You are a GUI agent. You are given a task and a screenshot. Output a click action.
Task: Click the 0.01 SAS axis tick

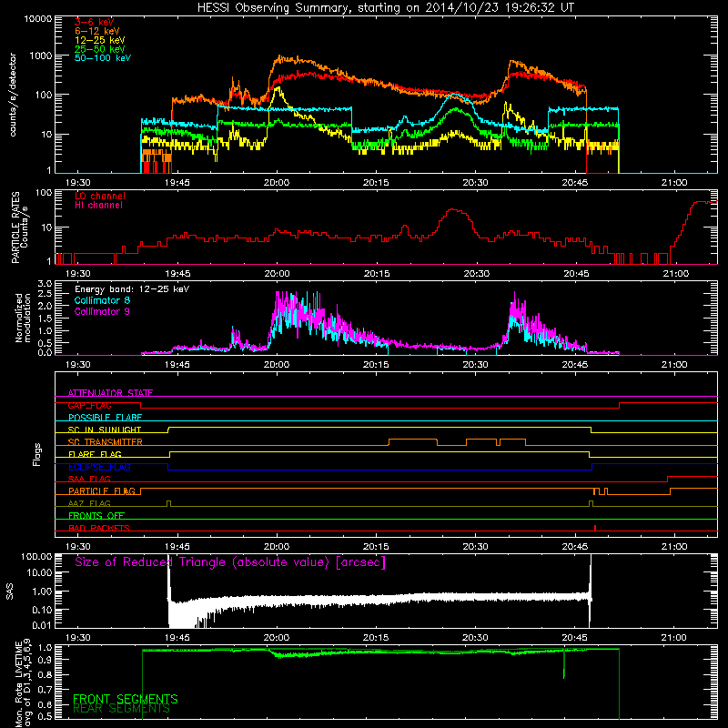click(x=42, y=625)
